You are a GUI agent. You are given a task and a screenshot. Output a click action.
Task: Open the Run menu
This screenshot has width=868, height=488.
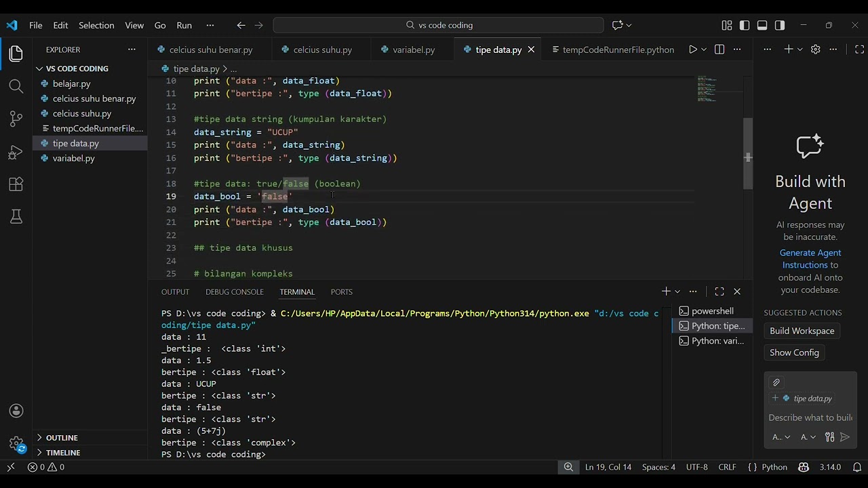click(x=184, y=25)
